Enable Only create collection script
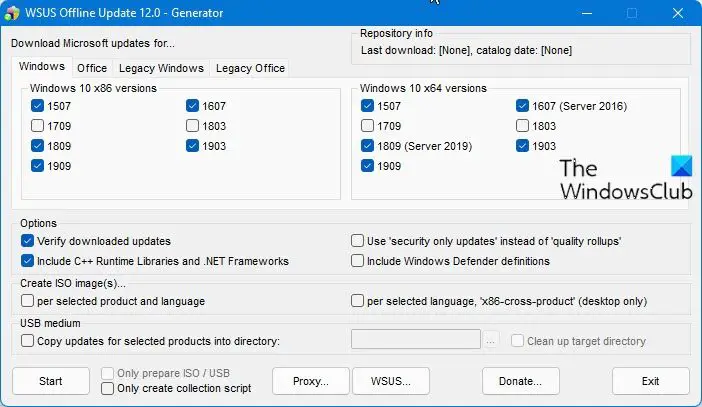 tap(107, 388)
